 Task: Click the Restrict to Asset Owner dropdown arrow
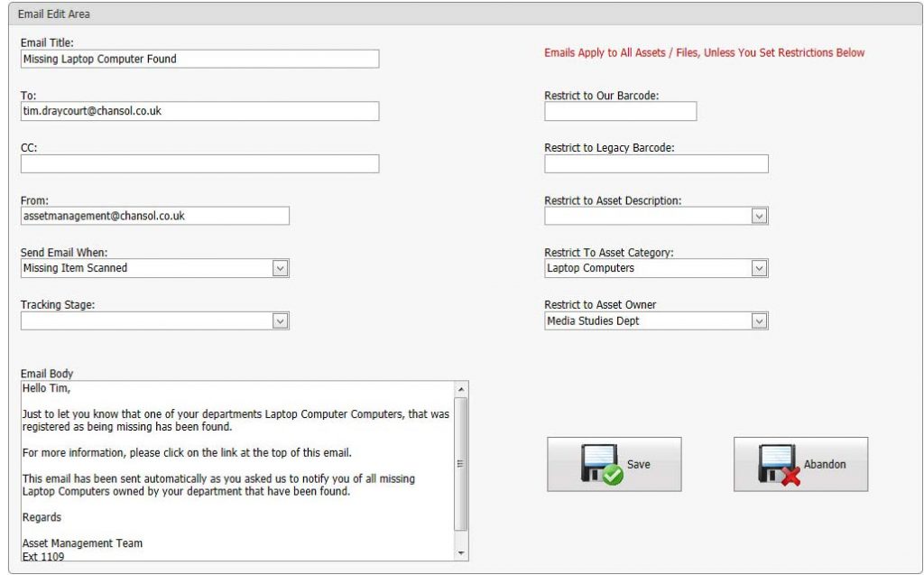[x=758, y=320]
